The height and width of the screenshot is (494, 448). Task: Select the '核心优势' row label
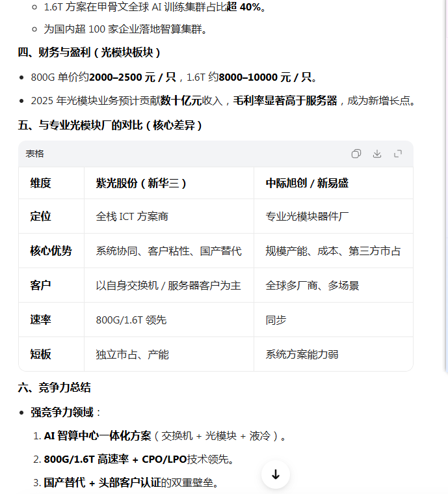[51, 251]
